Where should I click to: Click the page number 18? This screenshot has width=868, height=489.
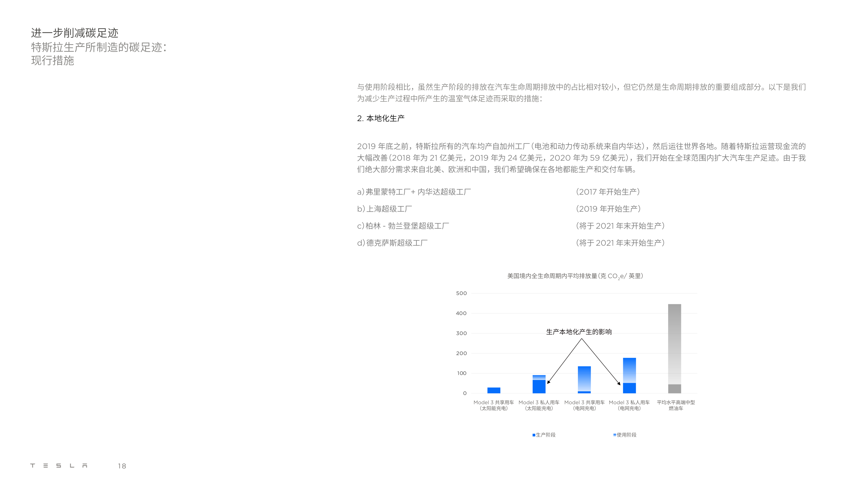[x=122, y=466]
